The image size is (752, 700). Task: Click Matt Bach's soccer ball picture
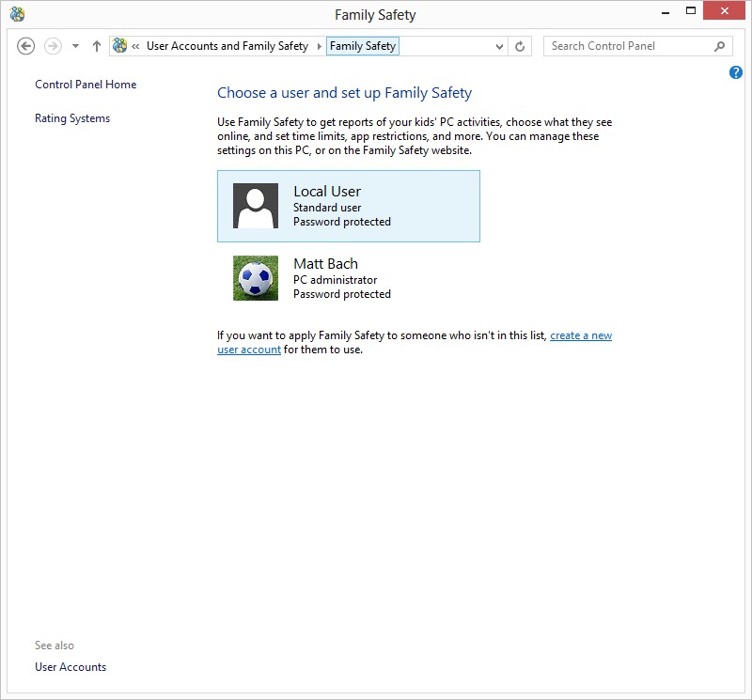click(256, 278)
